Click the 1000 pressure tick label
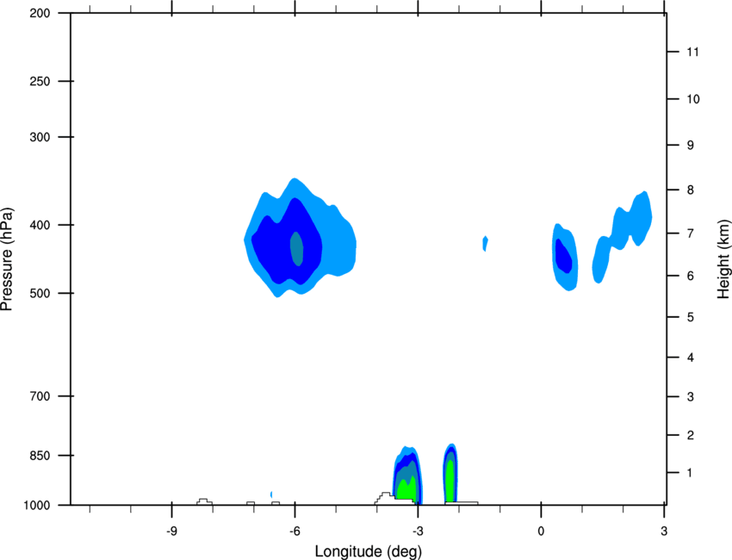 (x=36, y=506)
